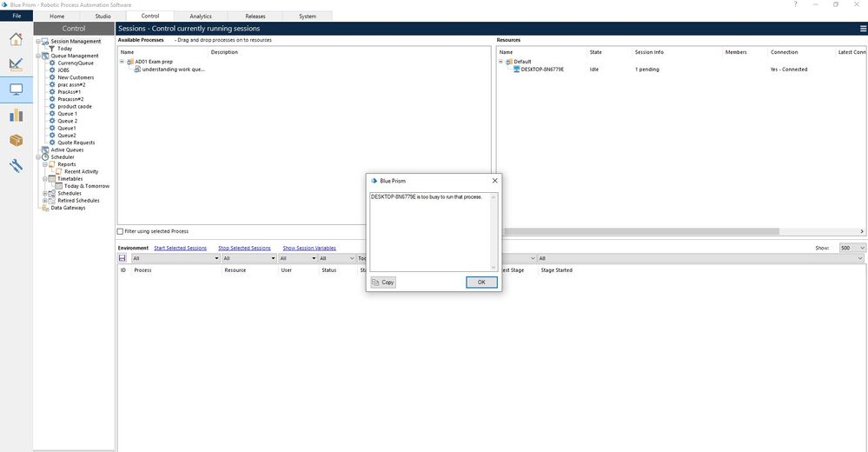Select the Queue 1 tree item

pyautogui.click(x=68, y=114)
